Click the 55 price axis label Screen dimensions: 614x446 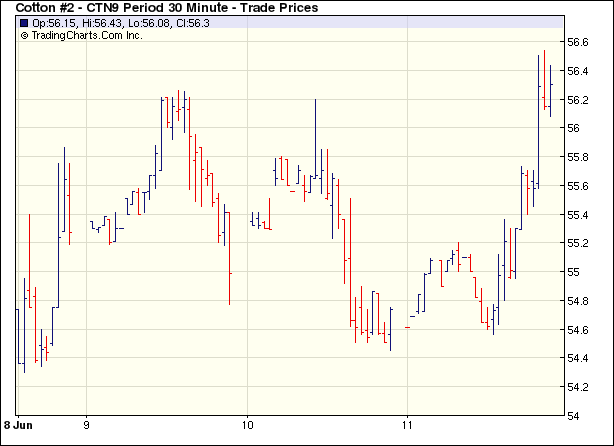coord(574,272)
